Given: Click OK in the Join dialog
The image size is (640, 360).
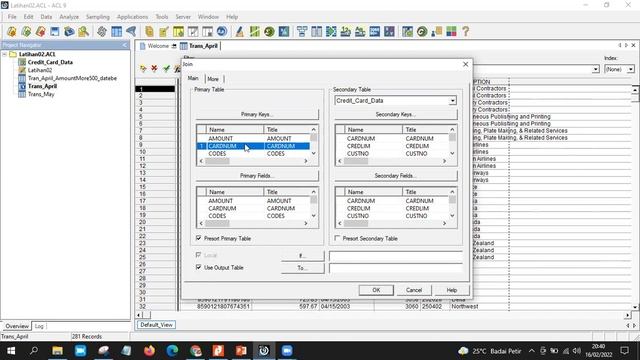Looking at the screenshot, I should pyautogui.click(x=376, y=290).
